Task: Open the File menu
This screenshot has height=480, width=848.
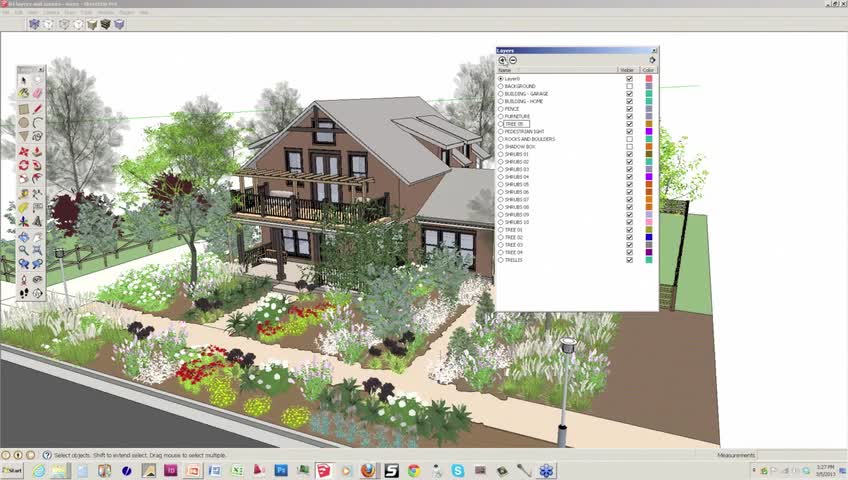Action: coord(6,12)
